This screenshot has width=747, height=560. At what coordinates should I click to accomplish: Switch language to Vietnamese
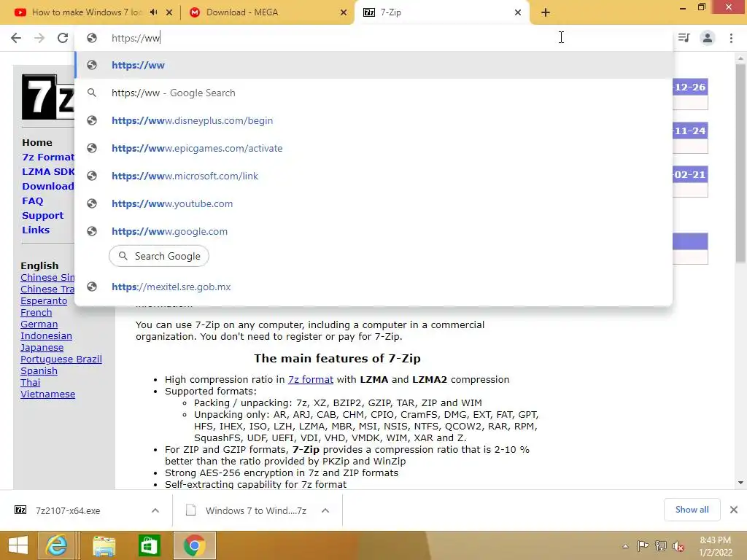(47, 394)
